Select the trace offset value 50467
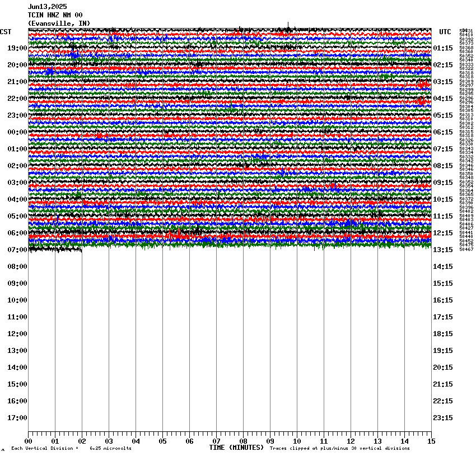Screen dimensions: 476x456 466,249
